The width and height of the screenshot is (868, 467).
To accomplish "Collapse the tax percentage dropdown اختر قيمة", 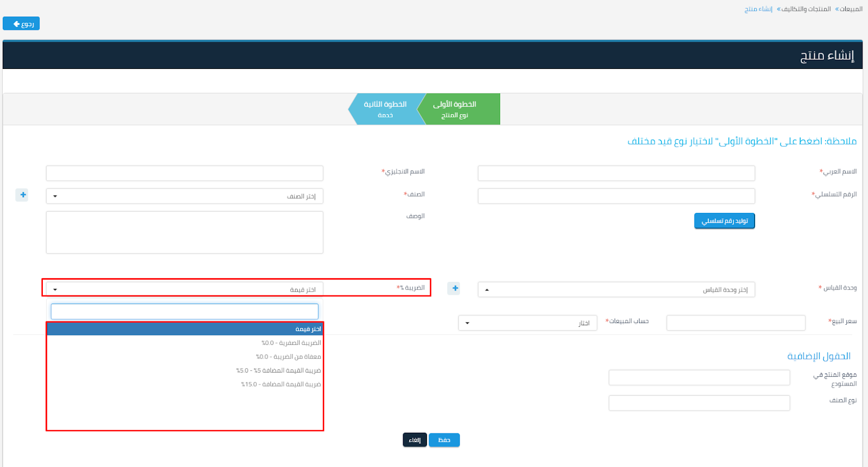I will (184, 289).
